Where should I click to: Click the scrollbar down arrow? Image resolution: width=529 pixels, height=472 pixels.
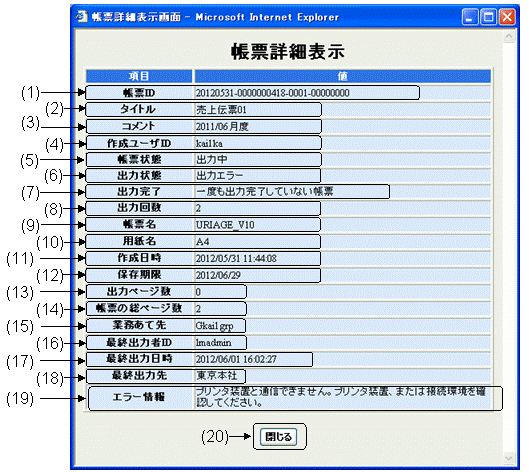click(509, 458)
